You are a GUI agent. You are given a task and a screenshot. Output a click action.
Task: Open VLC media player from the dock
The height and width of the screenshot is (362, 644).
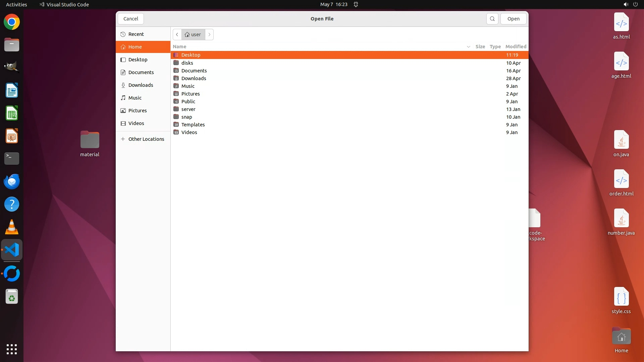click(x=12, y=227)
